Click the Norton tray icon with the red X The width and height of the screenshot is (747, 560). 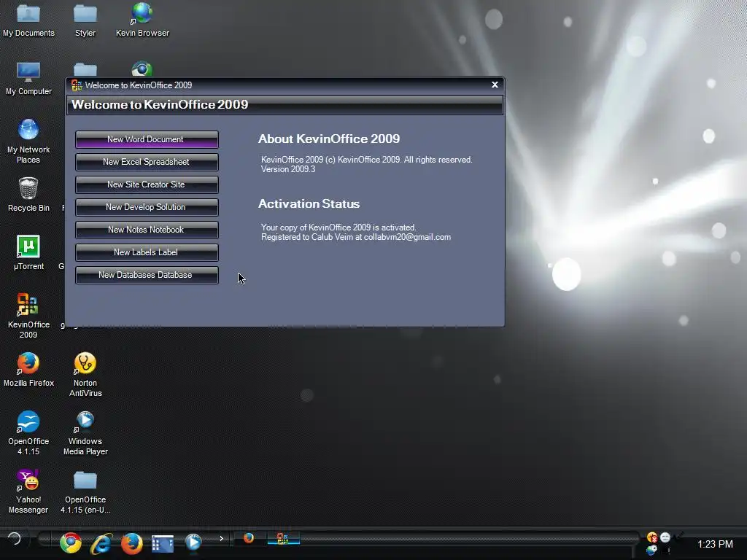[652, 537]
